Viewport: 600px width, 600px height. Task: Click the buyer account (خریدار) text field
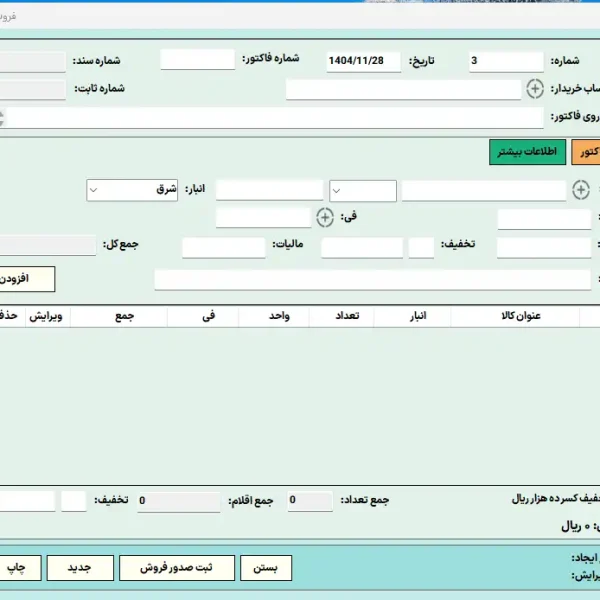click(403, 90)
